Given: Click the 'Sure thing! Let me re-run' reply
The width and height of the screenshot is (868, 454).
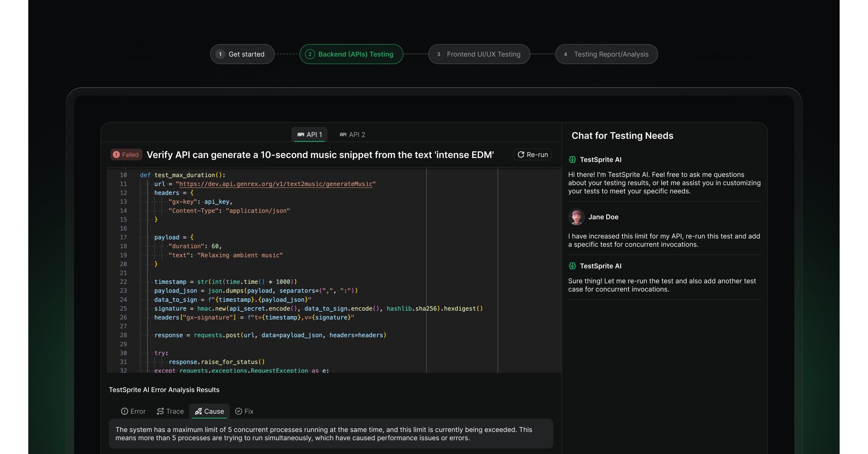Looking at the screenshot, I should 662,285.
